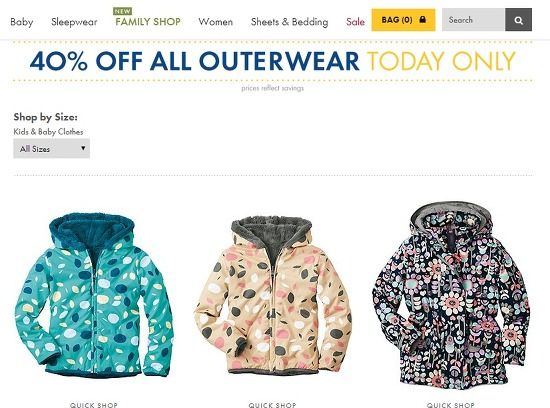Image resolution: width=550 pixels, height=408 pixels.
Task: Open the BAG (0) shopping bag
Action: (x=403, y=20)
